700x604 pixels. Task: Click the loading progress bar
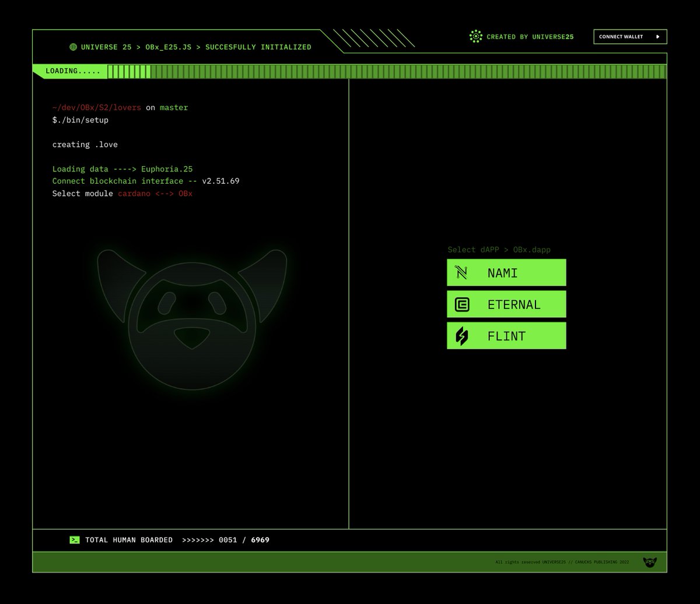(x=386, y=72)
